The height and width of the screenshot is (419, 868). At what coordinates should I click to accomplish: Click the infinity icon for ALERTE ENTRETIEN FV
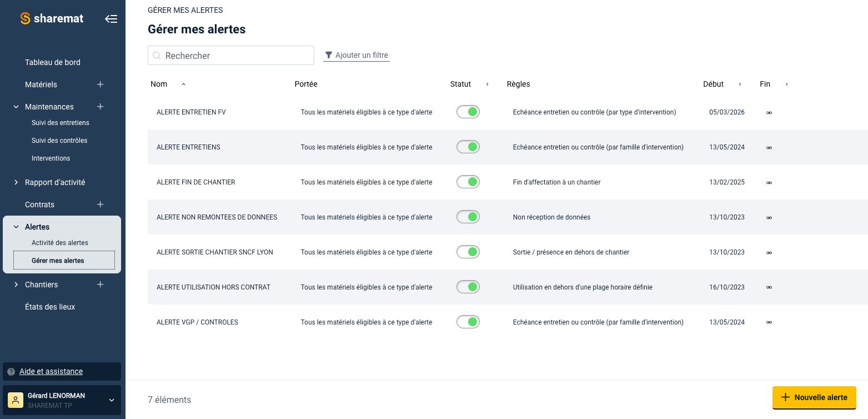[x=769, y=112]
